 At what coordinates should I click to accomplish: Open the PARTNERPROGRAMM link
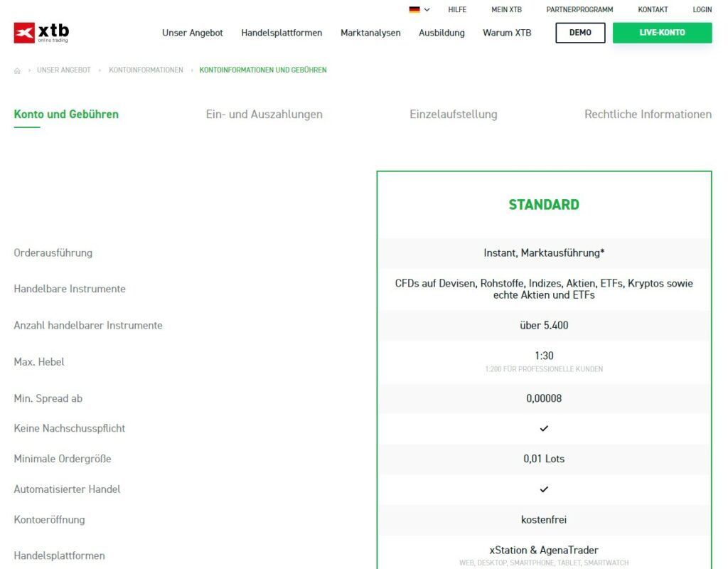(x=579, y=9)
